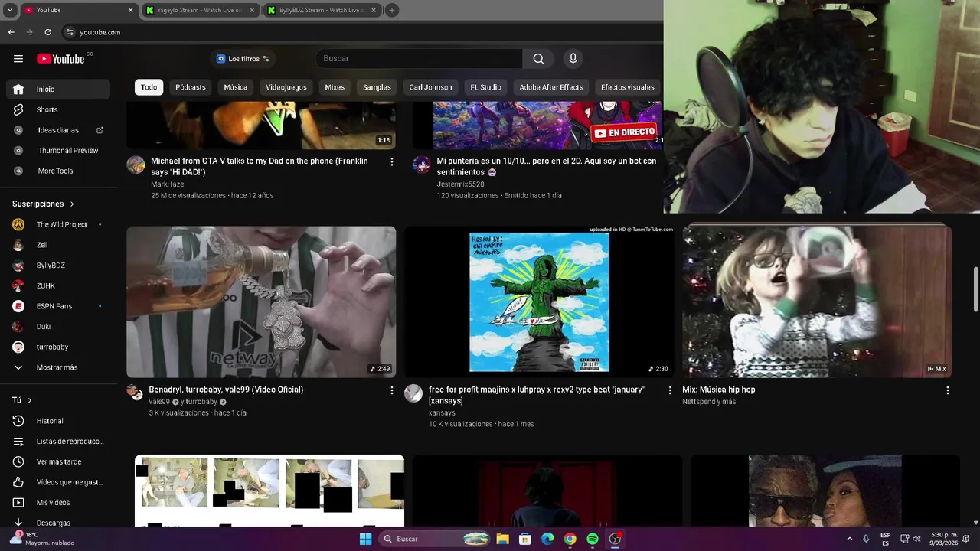
Task: Open the YouTube hamburger guide menu
Action: [18, 59]
